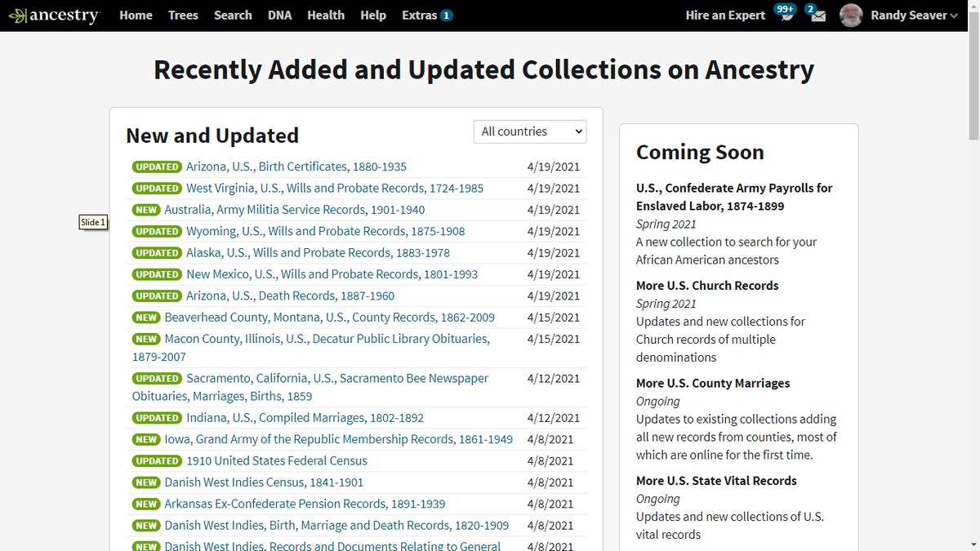980x551 pixels.
Task: Open West Virginia Wills and Probate Records
Action: tap(335, 188)
